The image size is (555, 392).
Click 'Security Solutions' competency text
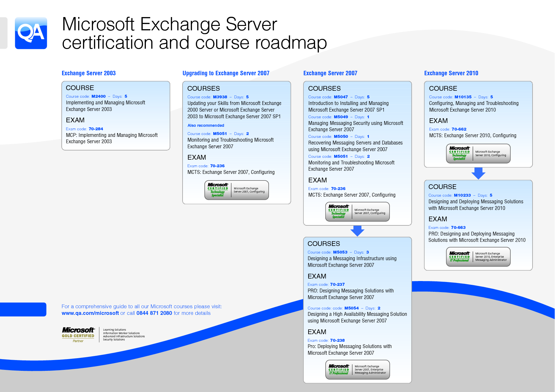click(x=114, y=340)
